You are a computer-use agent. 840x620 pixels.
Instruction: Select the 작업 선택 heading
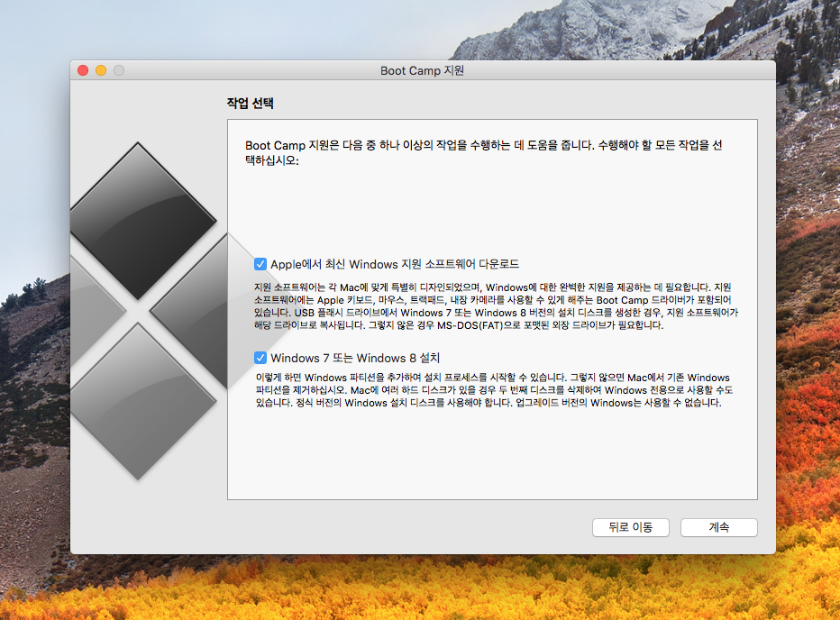coord(251,103)
